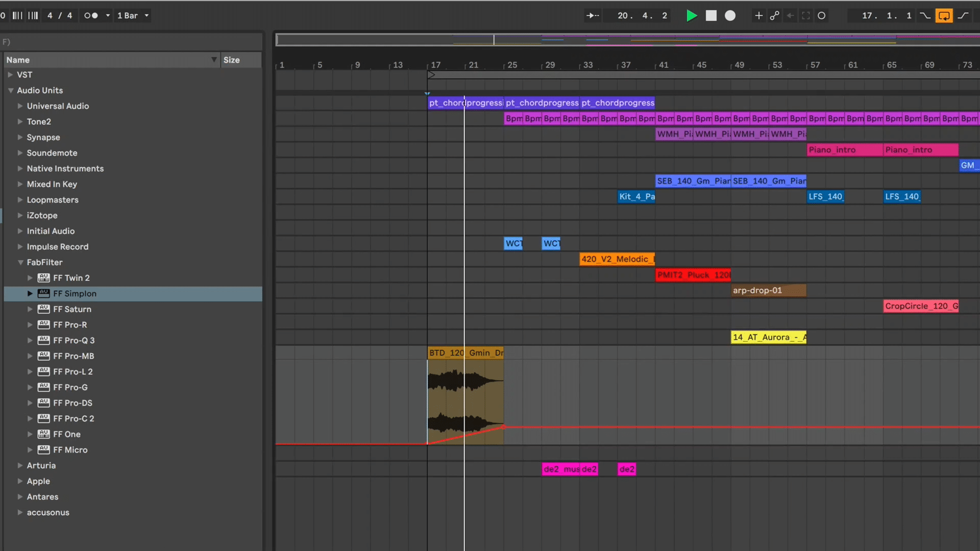Select the Piano_intro clip at bar 57
This screenshot has width=980, height=551.
coord(845,150)
